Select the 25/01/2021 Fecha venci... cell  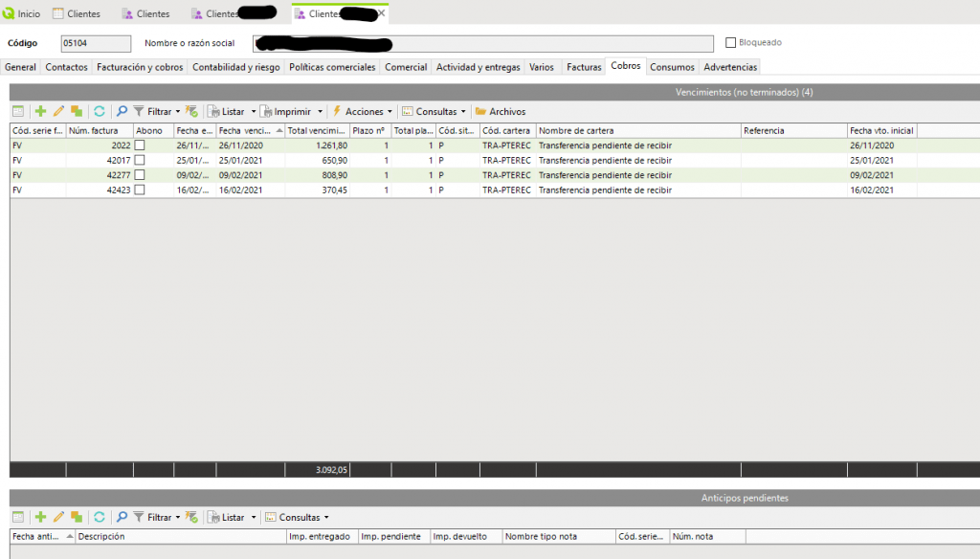point(250,160)
